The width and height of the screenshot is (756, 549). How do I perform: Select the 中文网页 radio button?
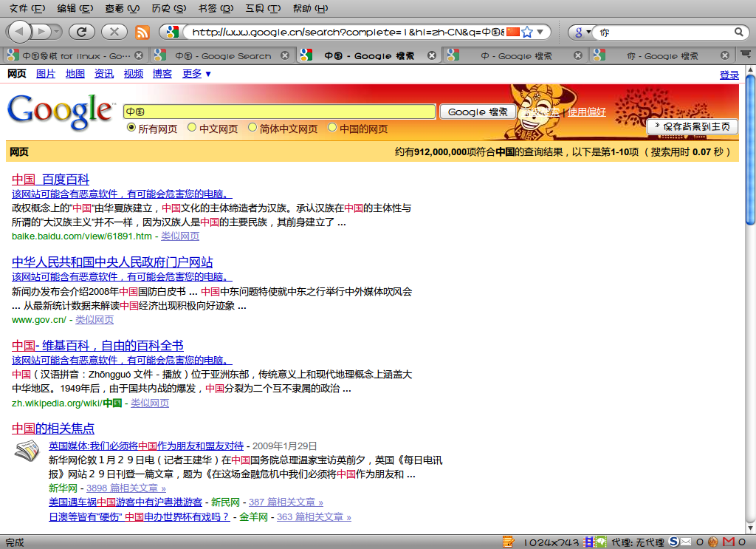192,127
